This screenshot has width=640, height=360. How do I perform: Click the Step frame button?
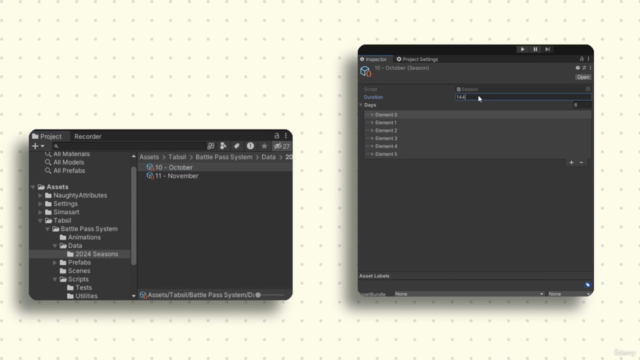click(548, 49)
